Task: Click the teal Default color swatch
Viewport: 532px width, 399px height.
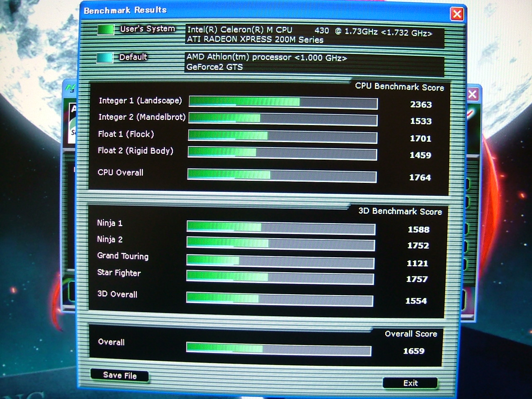Action: (105, 57)
